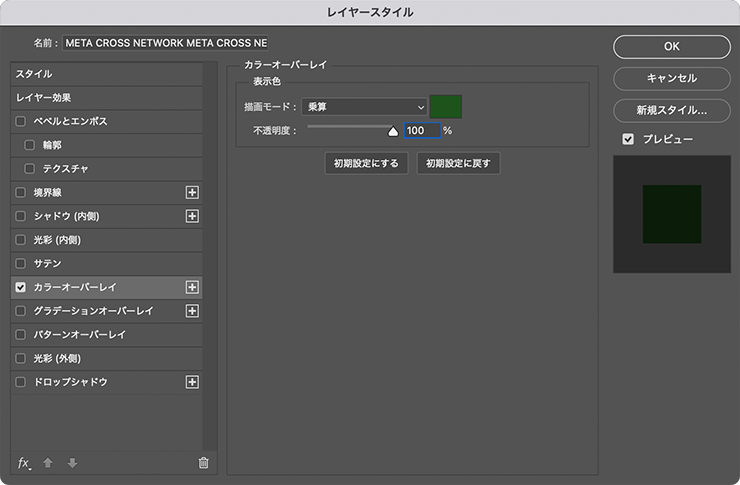Click the plus icon next to 境界線
The image size is (740, 485).
[193, 192]
